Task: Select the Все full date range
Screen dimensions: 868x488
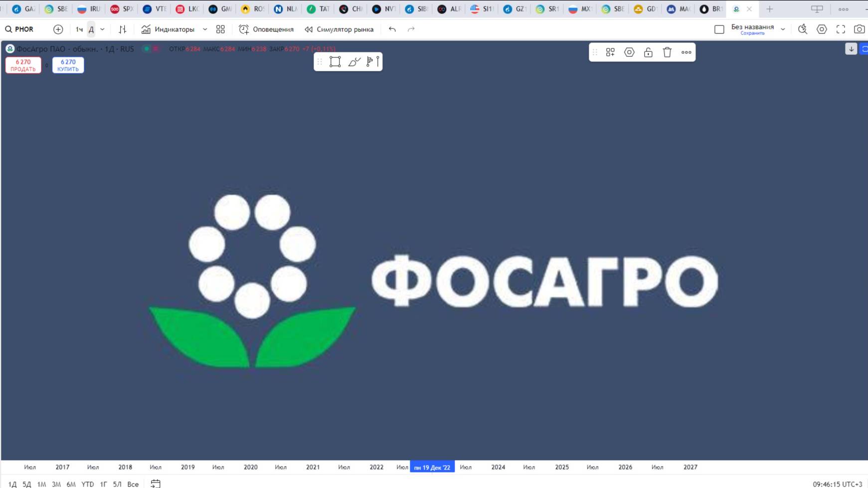Action: tap(133, 484)
